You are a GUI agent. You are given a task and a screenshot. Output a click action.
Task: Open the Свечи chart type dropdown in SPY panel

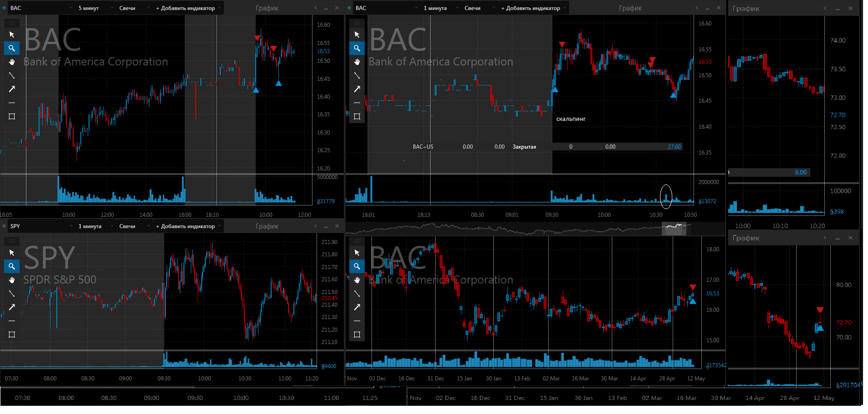(134, 226)
